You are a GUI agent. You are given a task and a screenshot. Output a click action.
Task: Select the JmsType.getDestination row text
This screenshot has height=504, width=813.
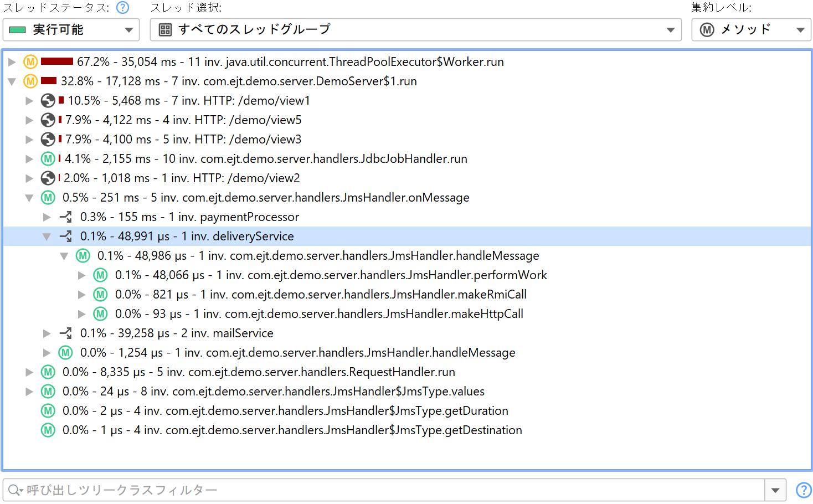(x=292, y=430)
